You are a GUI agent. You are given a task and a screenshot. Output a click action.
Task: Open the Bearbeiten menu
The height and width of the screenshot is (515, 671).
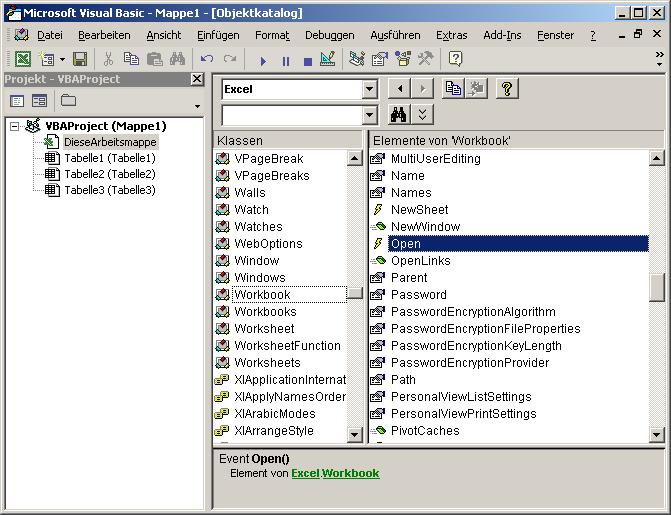104,35
